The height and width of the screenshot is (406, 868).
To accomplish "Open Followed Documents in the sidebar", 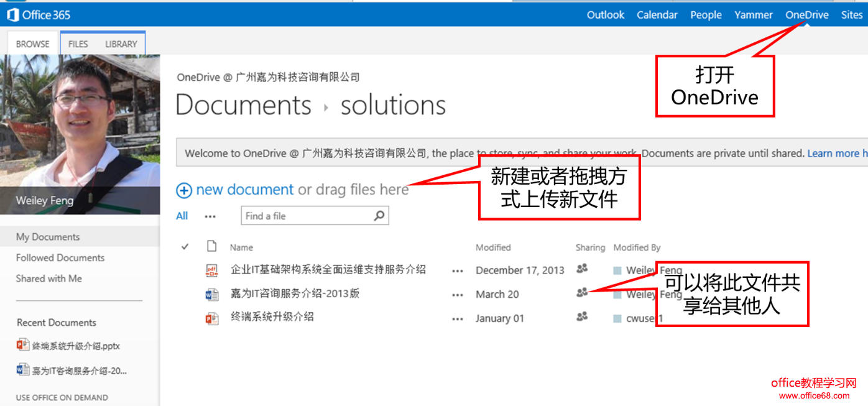I will tap(60, 257).
